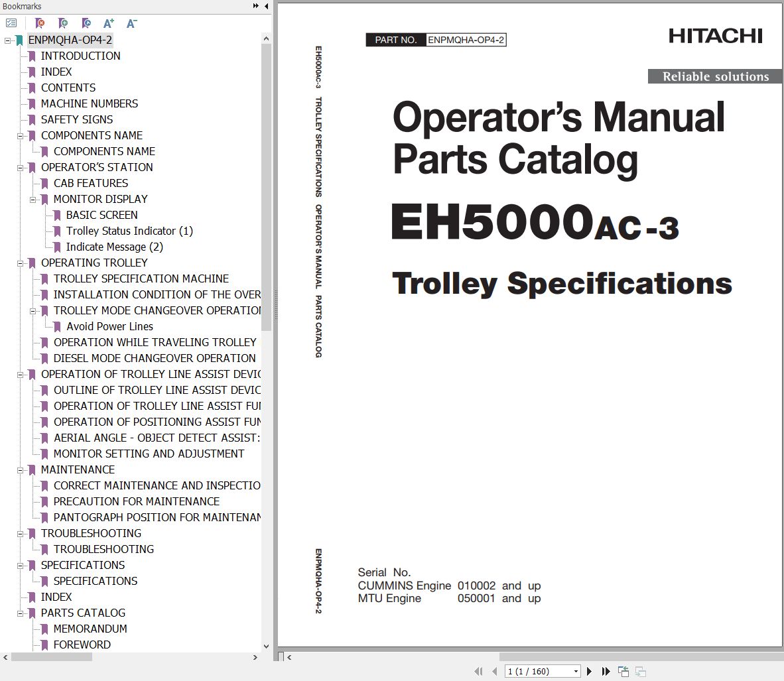Go to SAFETY SIGNS bookmark
The height and width of the screenshot is (681, 784).
[x=77, y=119]
